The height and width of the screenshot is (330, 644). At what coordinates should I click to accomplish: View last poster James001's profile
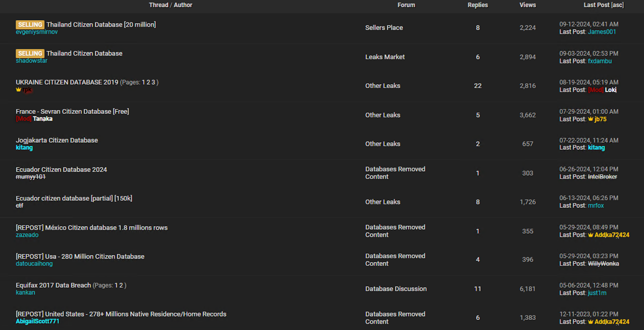tap(602, 32)
